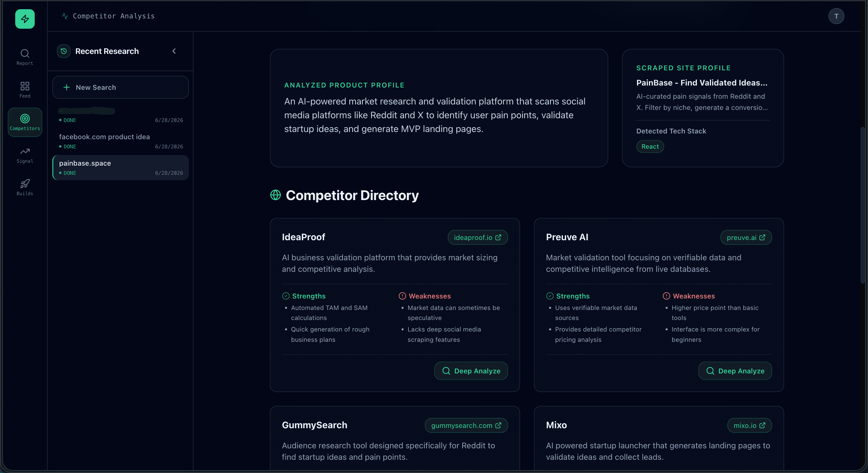This screenshot has height=473, width=868.
Task: Click the Competitor Directory heading
Action: pos(352,195)
